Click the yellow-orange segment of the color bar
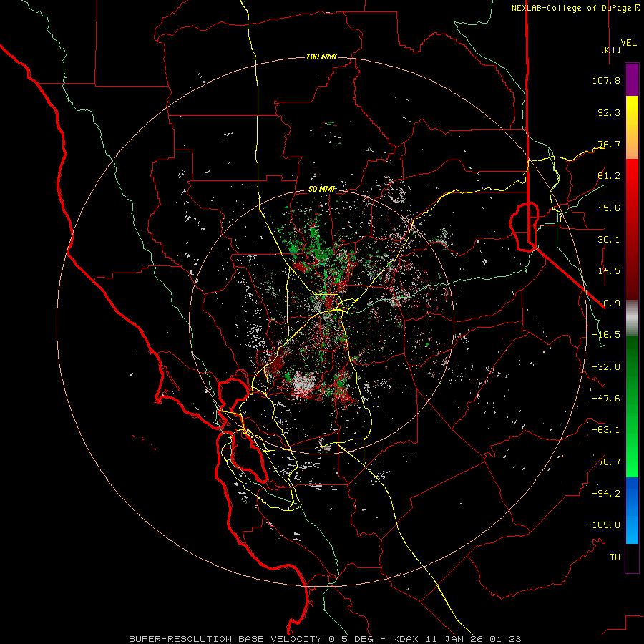Image resolution: width=644 pixels, height=644 pixels. coord(632,127)
